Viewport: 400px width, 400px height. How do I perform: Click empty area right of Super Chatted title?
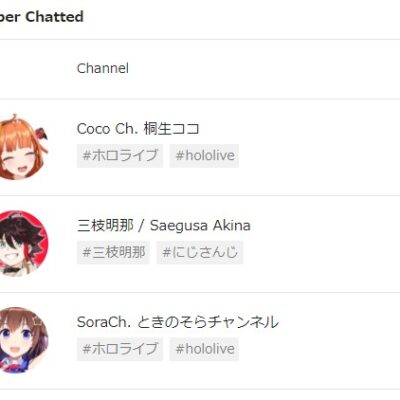(242, 17)
